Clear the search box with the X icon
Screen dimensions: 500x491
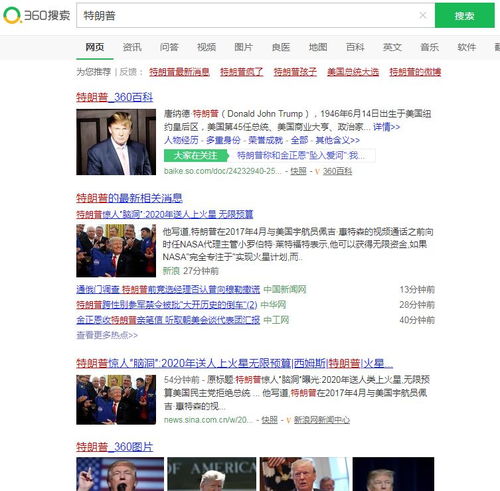[x=423, y=15]
